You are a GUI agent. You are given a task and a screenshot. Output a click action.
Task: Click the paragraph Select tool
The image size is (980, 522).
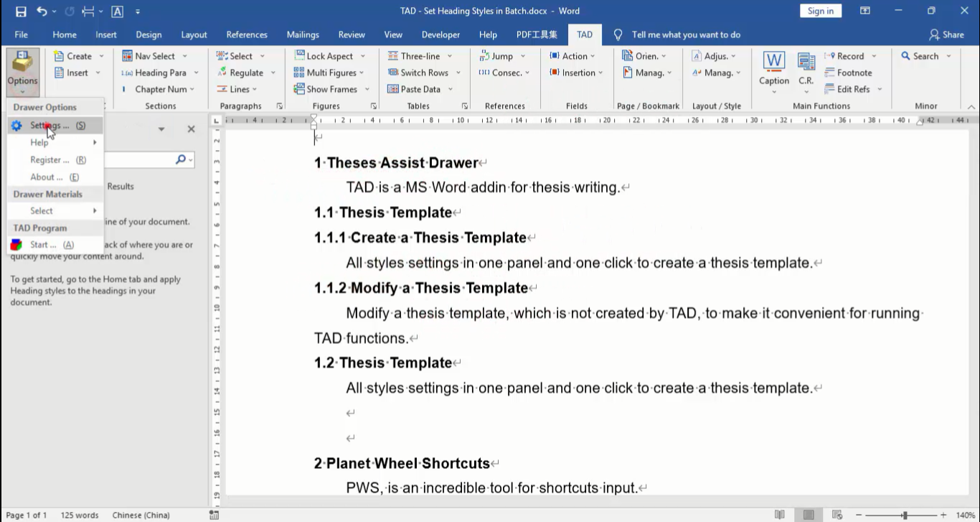click(235, 56)
